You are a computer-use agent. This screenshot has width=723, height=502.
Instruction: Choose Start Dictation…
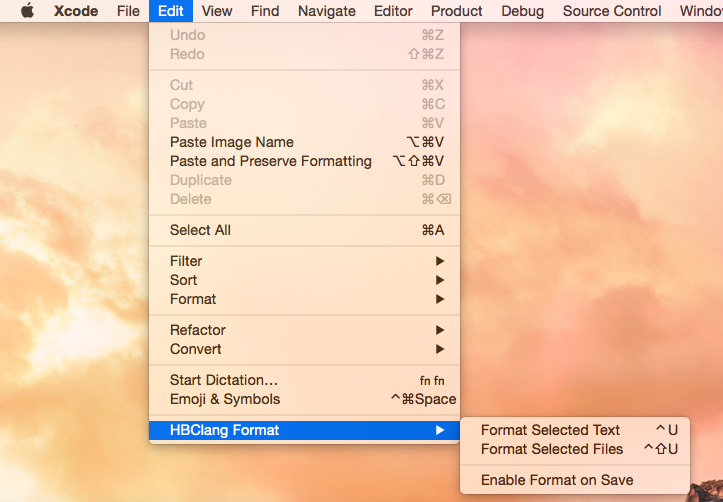(x=304, y=380)
